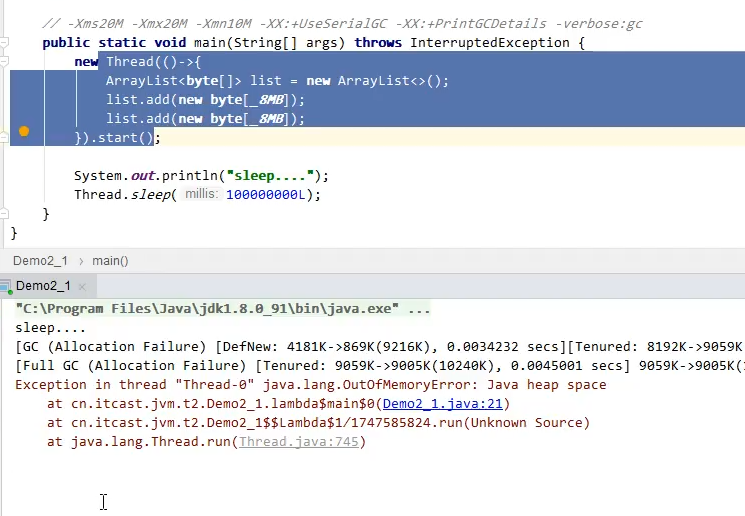This screenshot has width=745, height=516.
Task: Select the Demo2_1 run console tab
Action: [x=42, y=286]
